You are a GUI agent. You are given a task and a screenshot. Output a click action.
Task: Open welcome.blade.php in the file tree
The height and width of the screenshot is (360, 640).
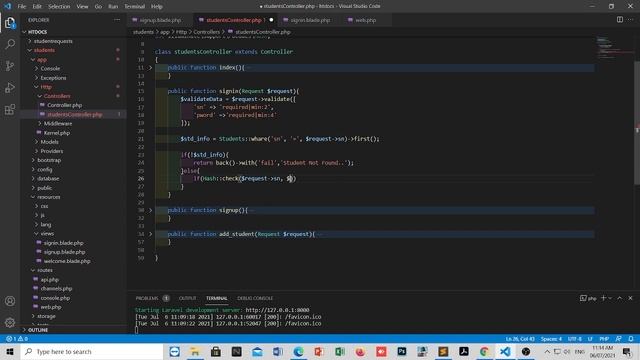pos(67,261)
